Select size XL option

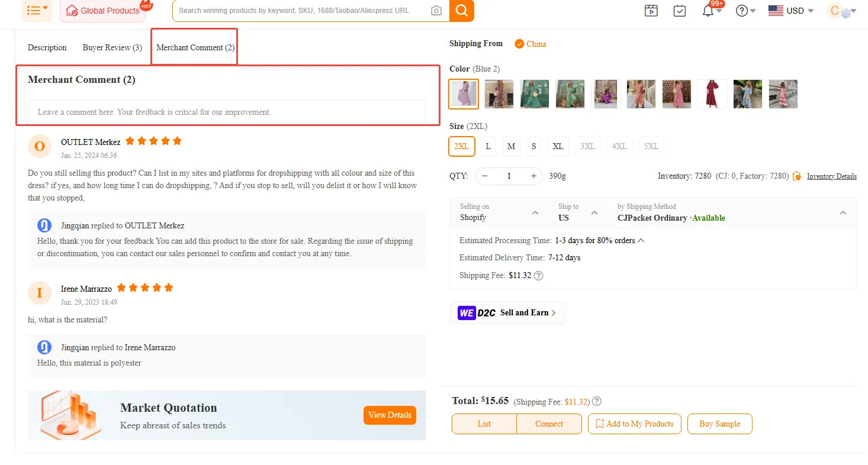(x=558, y=146)
